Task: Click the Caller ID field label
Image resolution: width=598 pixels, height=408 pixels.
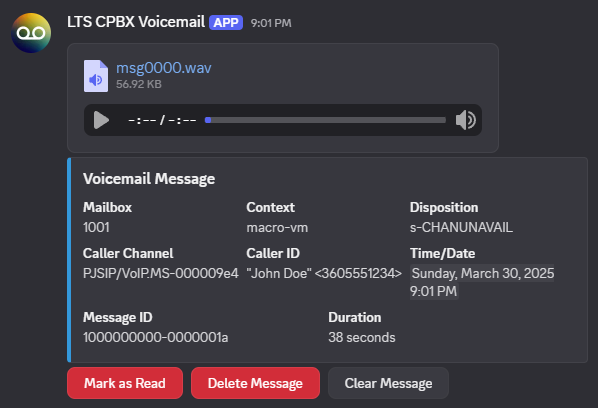Action: coord(273,254)
